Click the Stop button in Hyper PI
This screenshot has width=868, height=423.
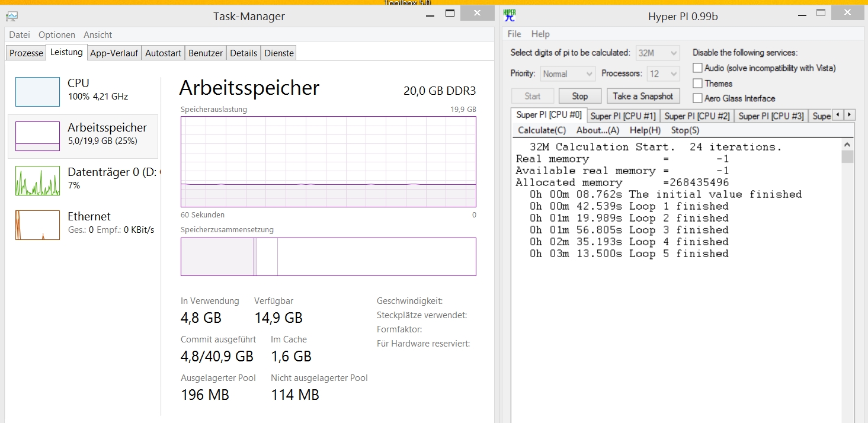580,96
